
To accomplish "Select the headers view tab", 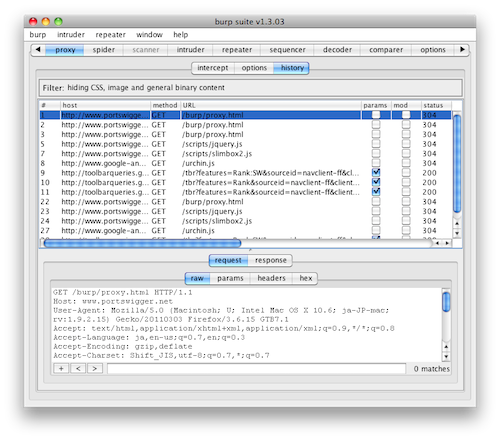I will pos(271,278).
